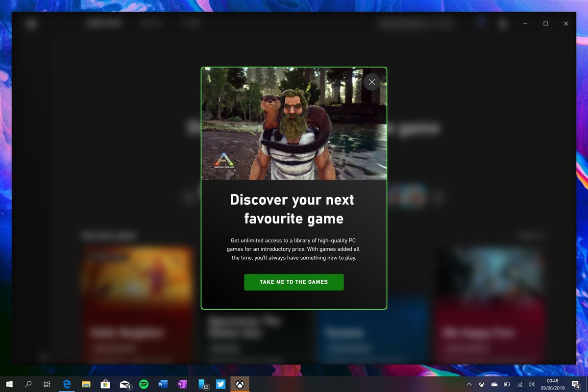The width and height of the screenshot is (588, 392).
Task: Open OneDrive from the system tray
Action: 494,385
